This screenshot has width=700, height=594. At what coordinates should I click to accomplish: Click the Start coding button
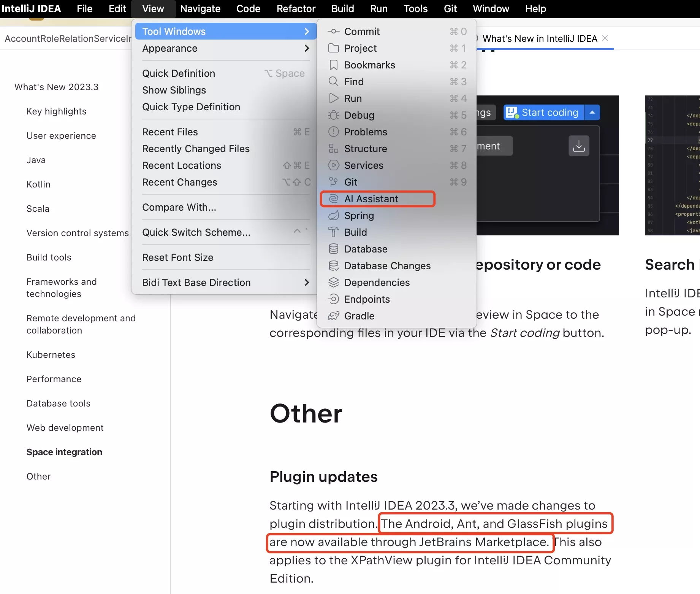pos(543,113)
